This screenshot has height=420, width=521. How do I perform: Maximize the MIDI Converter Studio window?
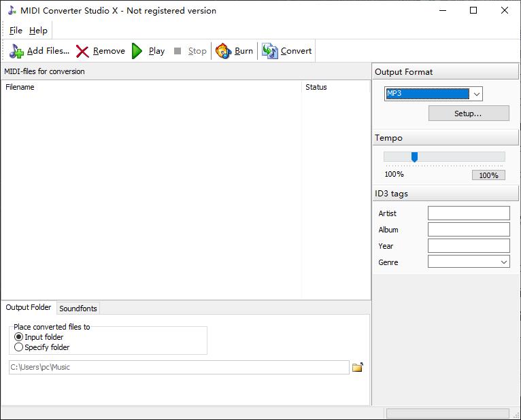click(473, 10)
